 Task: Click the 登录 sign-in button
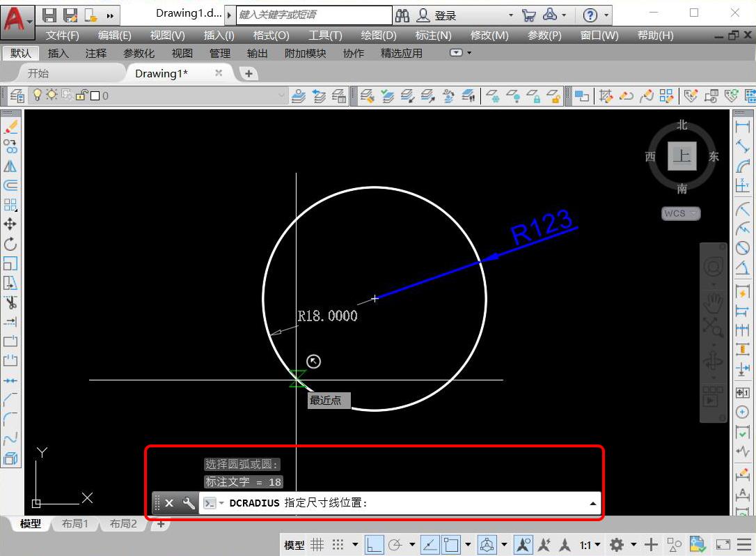point(446,15)
